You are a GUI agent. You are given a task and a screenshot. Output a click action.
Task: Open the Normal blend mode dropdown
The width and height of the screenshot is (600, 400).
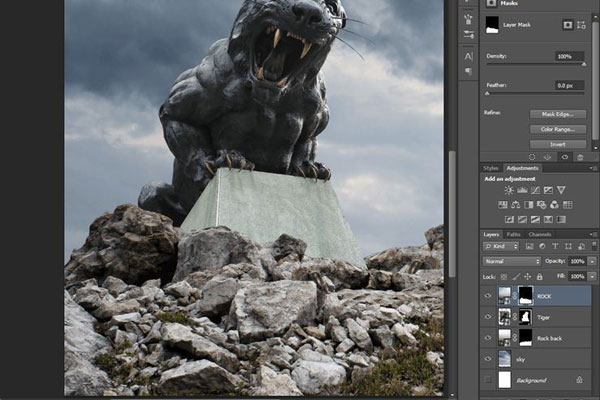(512, 261)
